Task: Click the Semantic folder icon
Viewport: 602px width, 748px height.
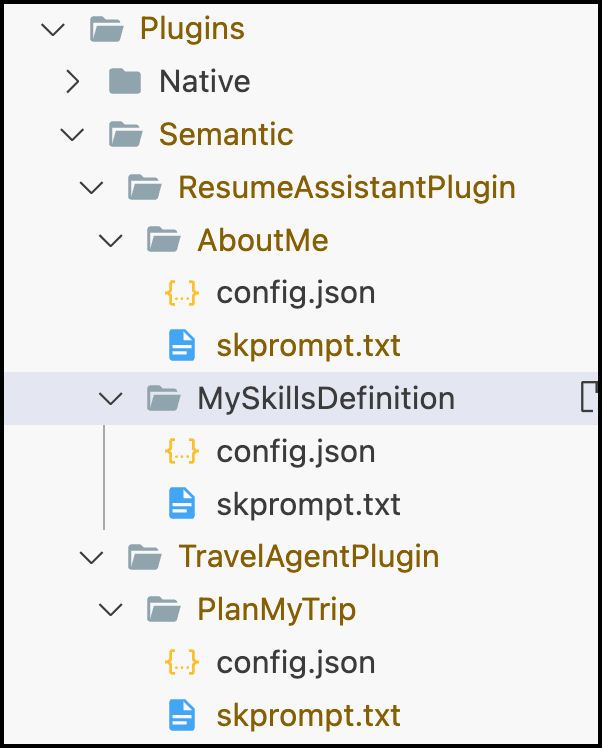Action: (x=125, y=134)
